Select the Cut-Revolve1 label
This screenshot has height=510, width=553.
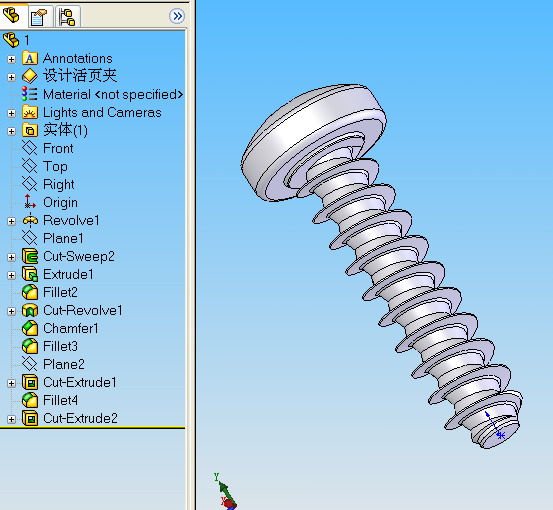pos(83,310)
